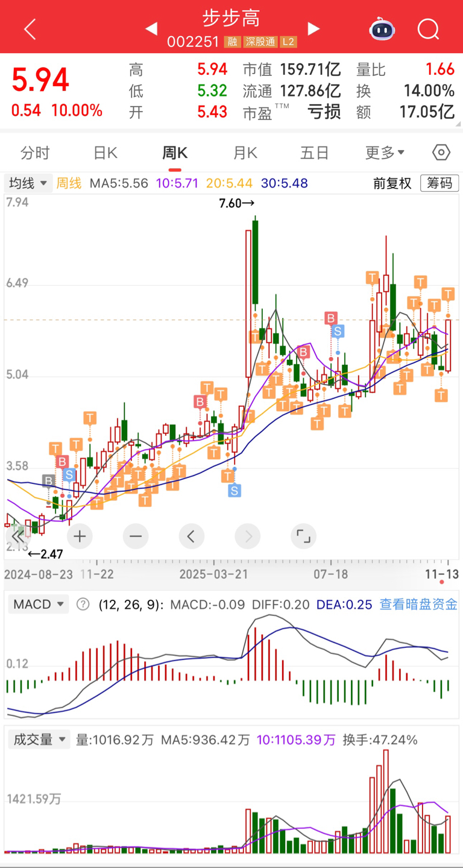The width and height of the screenshot is (463, 868).
Task: Switch to 分时 tab
Action: 35,153
